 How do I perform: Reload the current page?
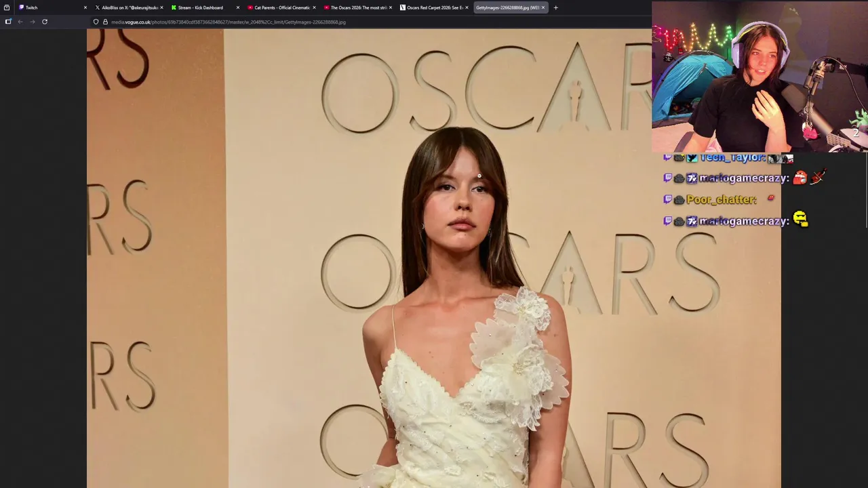(x=45, y=22)
